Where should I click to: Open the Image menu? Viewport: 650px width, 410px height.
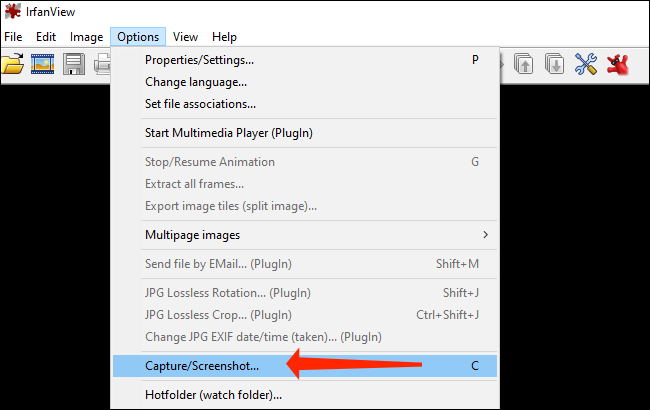pos(86,37)
